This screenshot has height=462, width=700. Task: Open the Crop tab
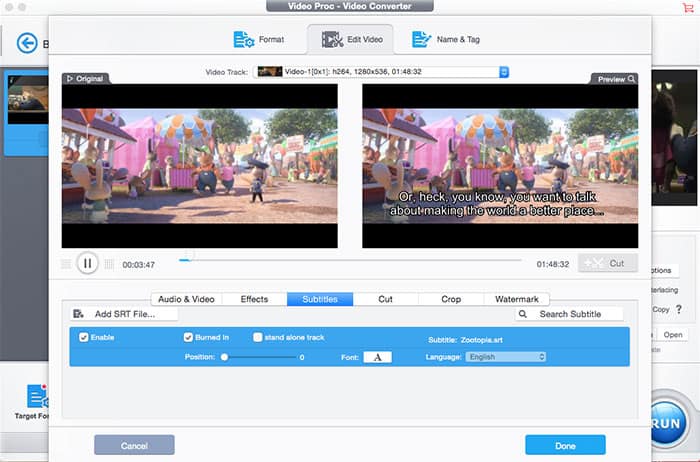[x=451, y=299]
